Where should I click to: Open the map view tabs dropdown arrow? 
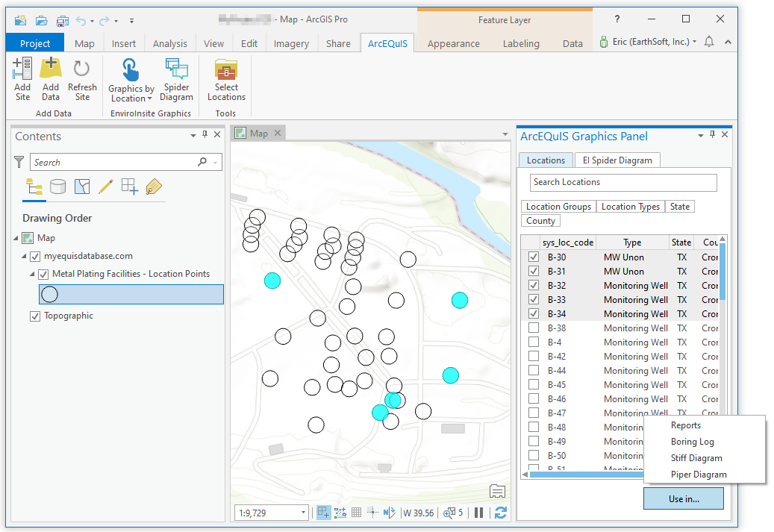click(x=505, y=134)
